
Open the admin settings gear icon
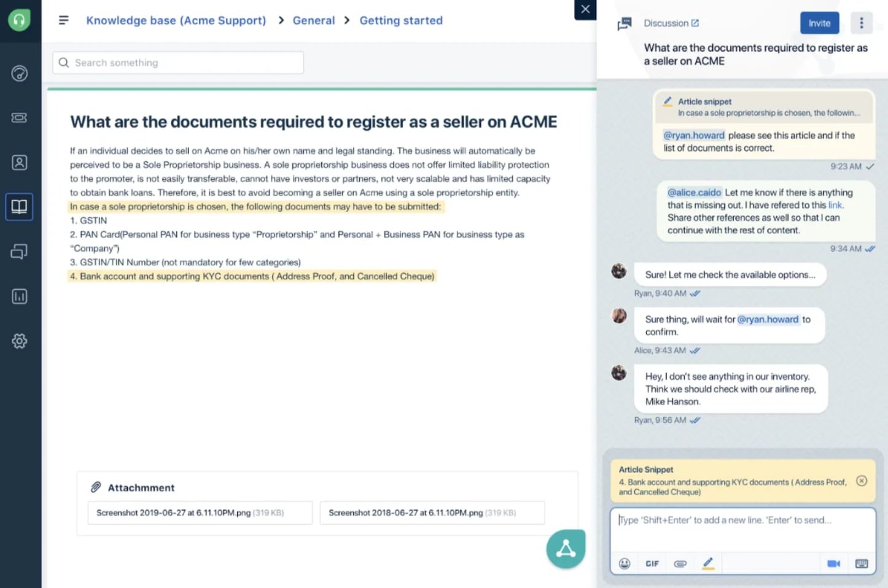[20, 341]
